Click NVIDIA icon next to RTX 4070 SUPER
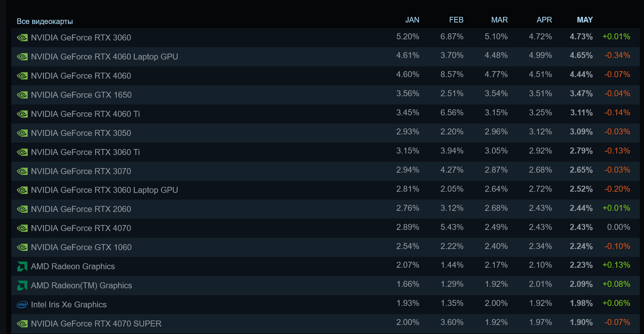Image resolution: width=644 pixels, height=334 pixels. [x=22, y=324]
